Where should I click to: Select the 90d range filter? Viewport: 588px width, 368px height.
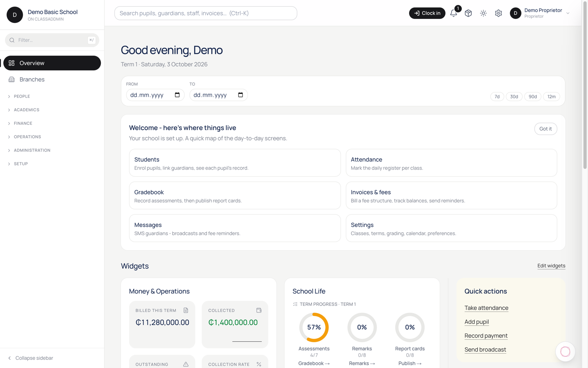[533, 96]
